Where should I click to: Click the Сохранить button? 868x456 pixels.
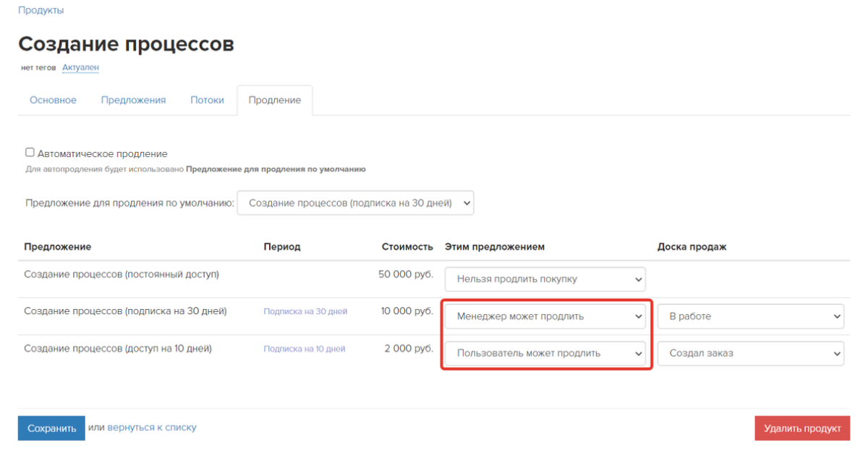pyautogui.click(x=51, y=428)
